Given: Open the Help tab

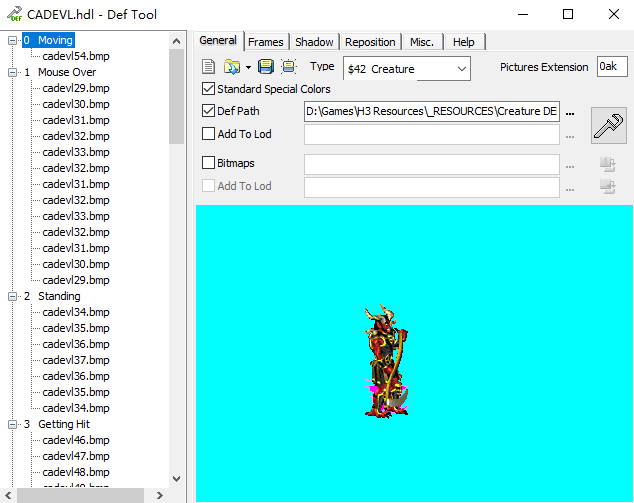Looking at the screenshot, I should [463, 42].
